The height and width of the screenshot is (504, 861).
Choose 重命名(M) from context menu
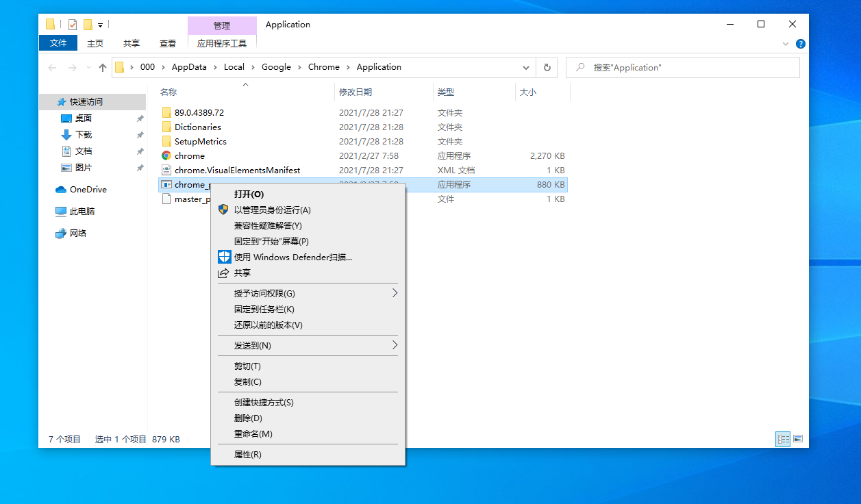coord(308,433)
